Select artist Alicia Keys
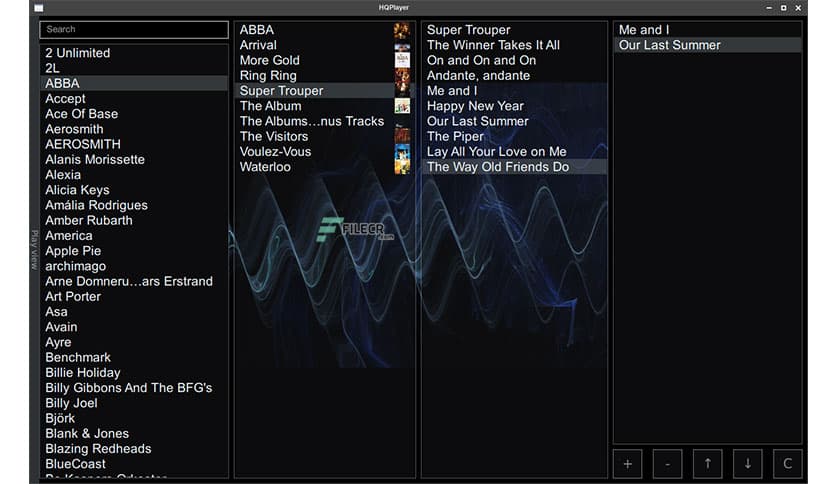The width and height of the screenshot is (836, 484). click(134, 190)
